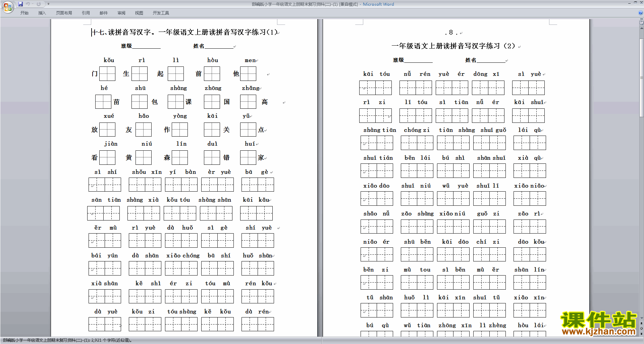Open the 开发工具 tab

coord(161,13)
